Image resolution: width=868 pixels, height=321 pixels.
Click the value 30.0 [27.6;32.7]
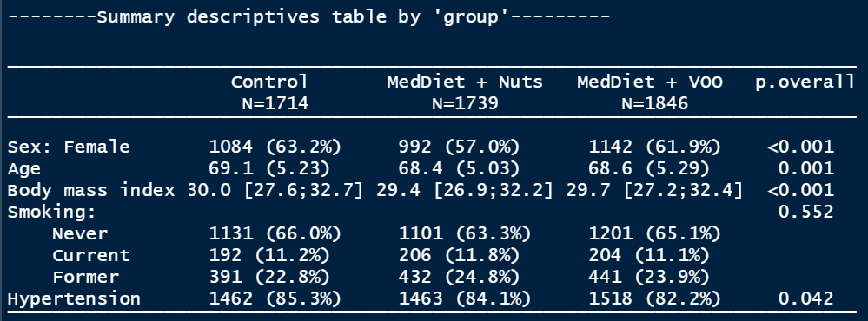click(275, 190)
